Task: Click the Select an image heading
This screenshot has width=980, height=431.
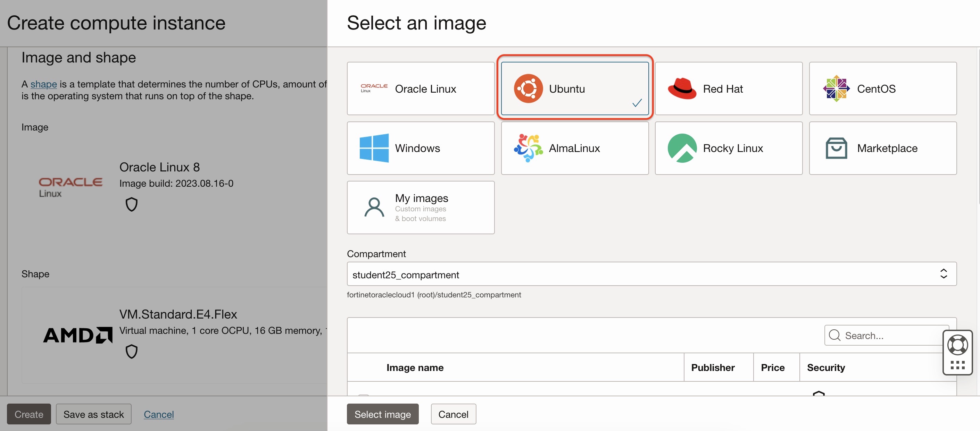Action: (x=416, y=23)
